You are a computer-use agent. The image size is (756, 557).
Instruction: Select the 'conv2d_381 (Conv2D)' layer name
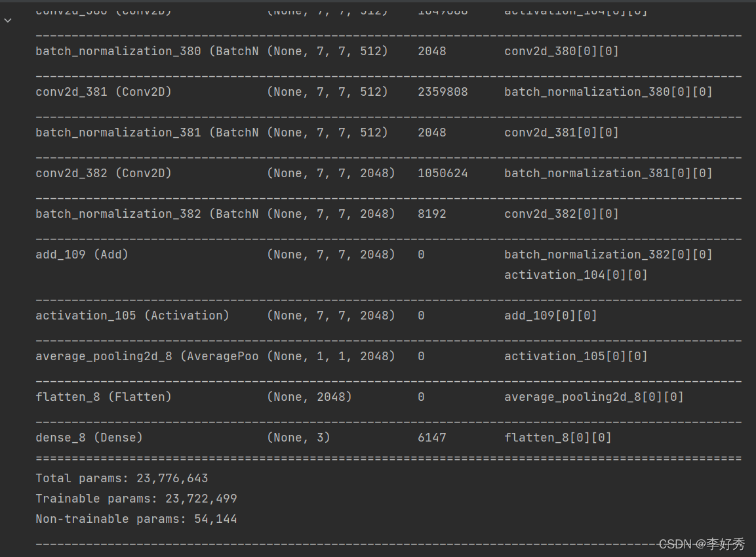[x=104, y=92]
